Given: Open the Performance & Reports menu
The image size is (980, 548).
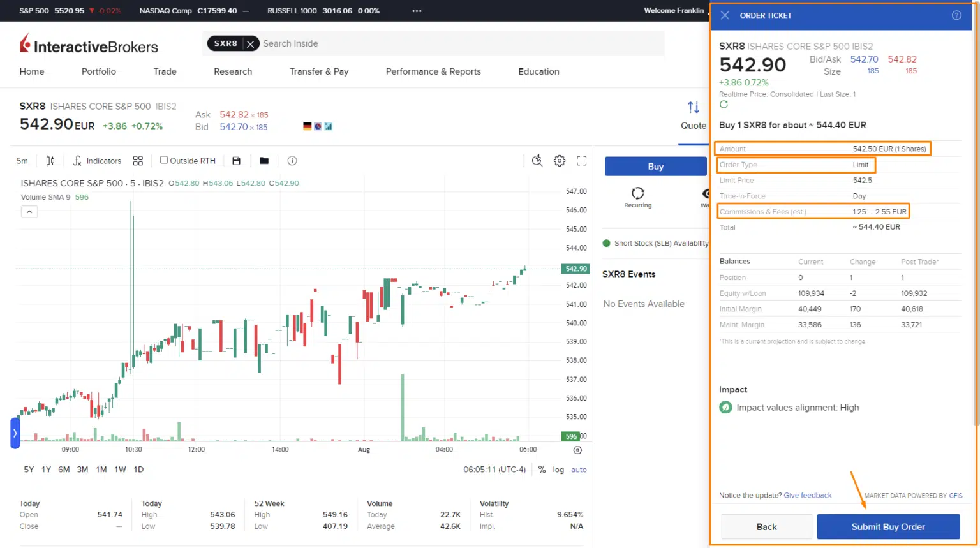Looking at the screenshot, I should pyautogui.click(x=433, y=71).
